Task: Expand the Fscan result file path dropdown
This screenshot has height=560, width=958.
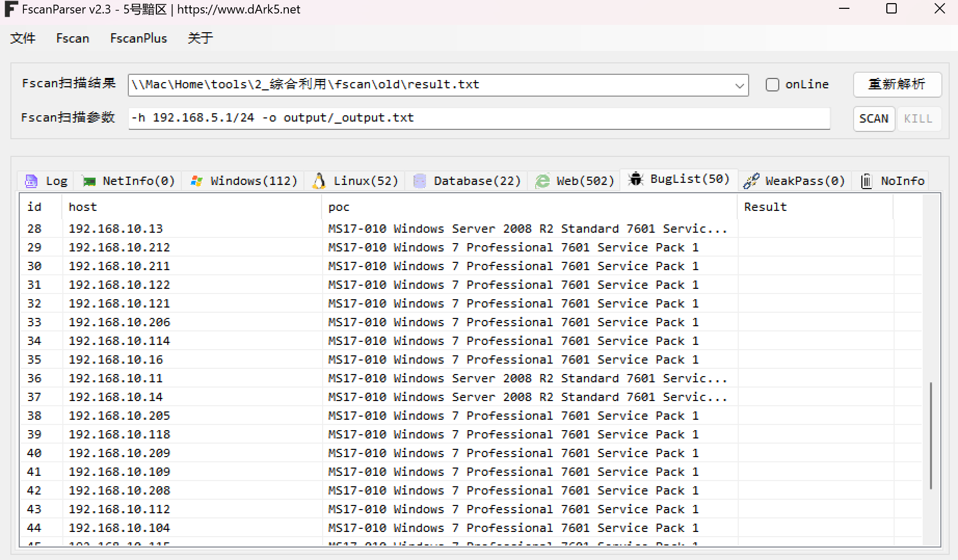Action: 739,85
